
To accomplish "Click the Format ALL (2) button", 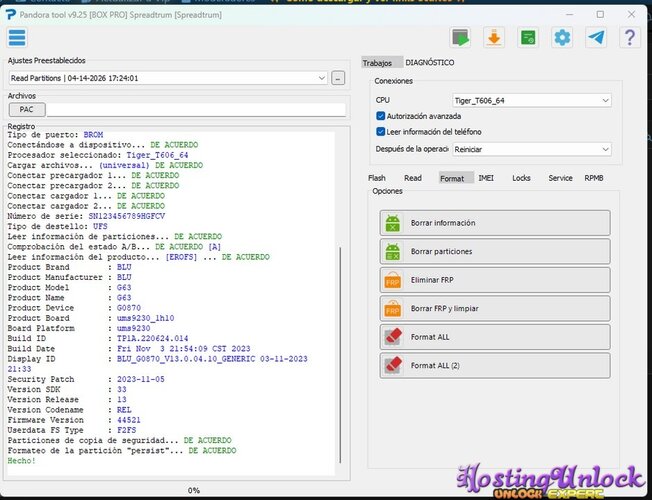I will [x=495, y=366].
